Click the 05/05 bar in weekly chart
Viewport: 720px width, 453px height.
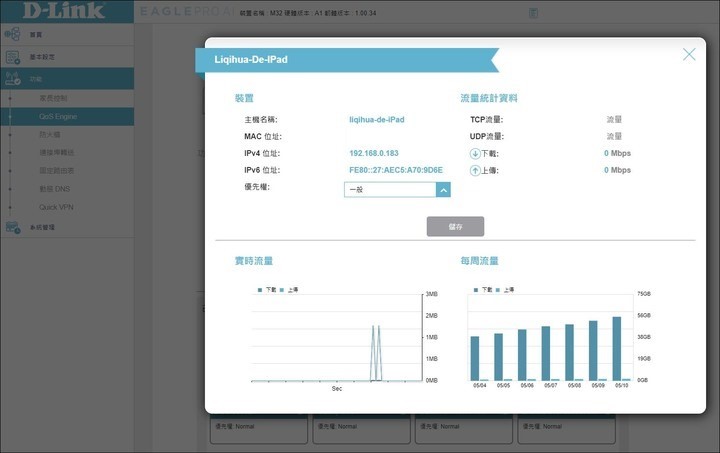tap(498, 357)
